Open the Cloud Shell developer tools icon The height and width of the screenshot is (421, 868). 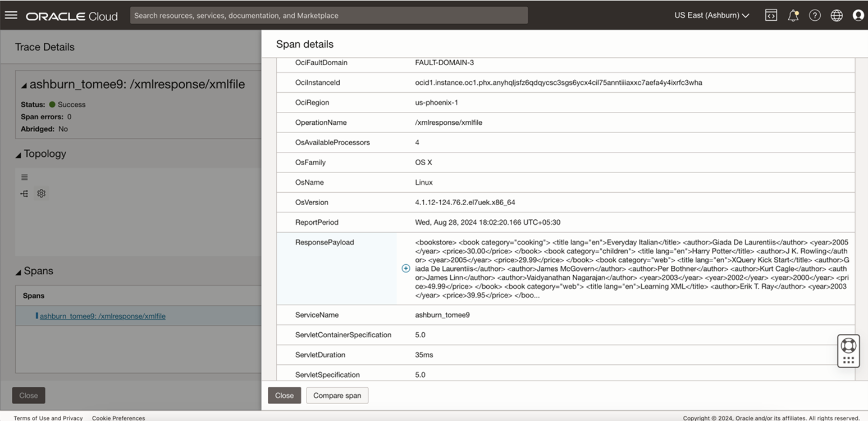tap(771, 15)
